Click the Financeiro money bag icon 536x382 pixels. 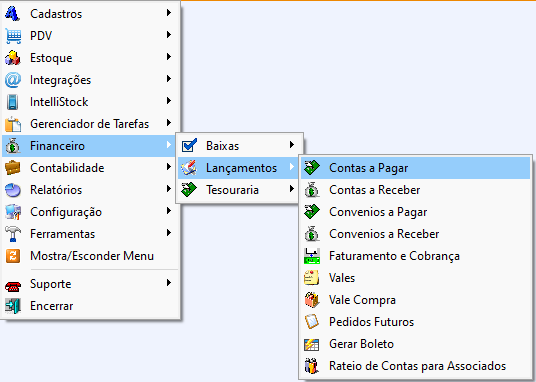coord(13,146)
